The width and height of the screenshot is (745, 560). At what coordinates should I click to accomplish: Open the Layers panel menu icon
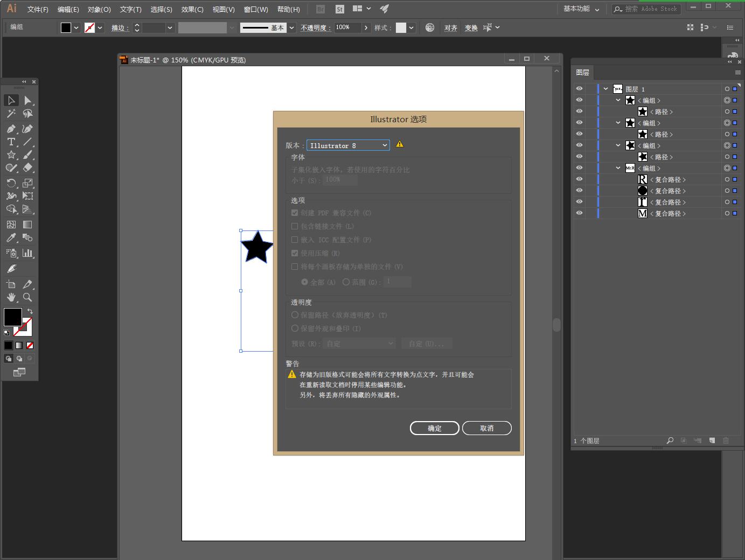click(737, 72)
